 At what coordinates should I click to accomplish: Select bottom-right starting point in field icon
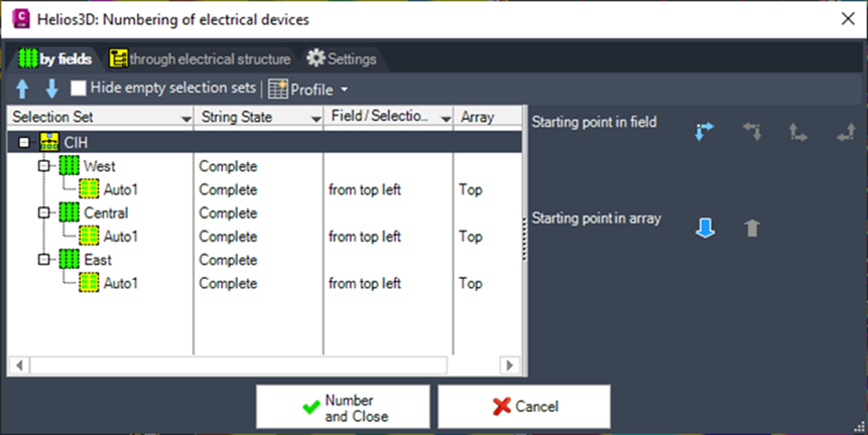point(845,132)
